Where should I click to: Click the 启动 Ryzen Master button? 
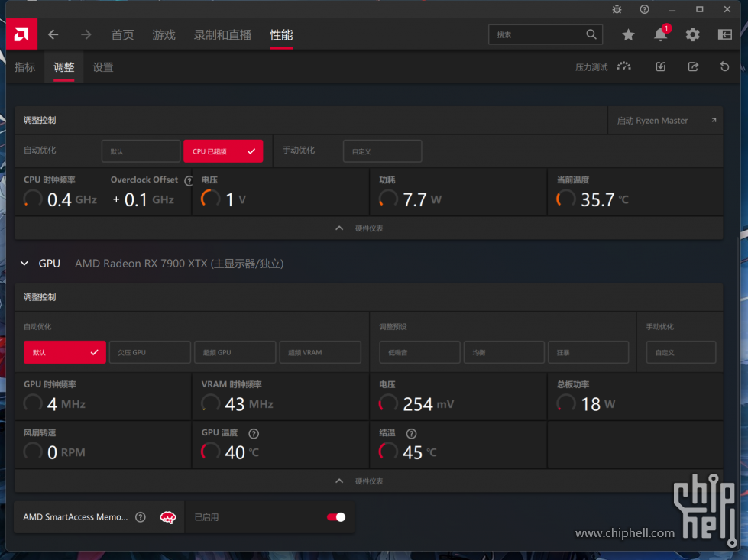[x=665, y=120]
